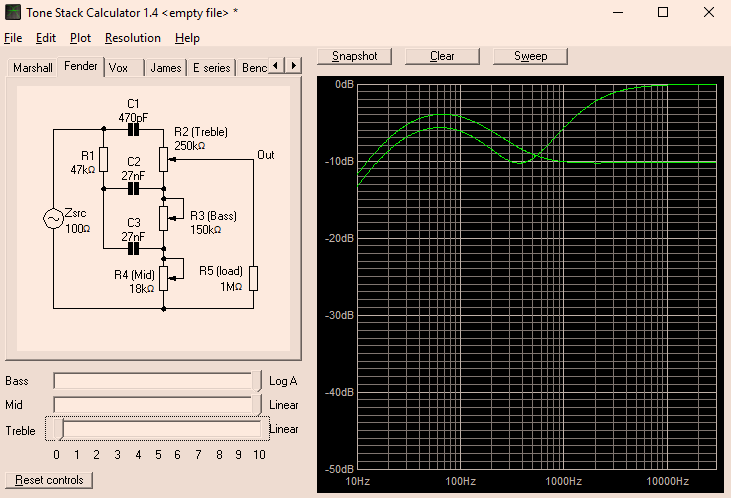Close the Tone Stack Calculator window

709,13
